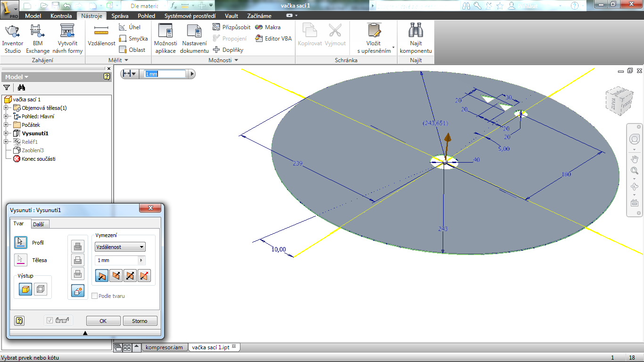644x362 pixels.
Task: Open Pohled ribbon tab
Action: (146, 16)
